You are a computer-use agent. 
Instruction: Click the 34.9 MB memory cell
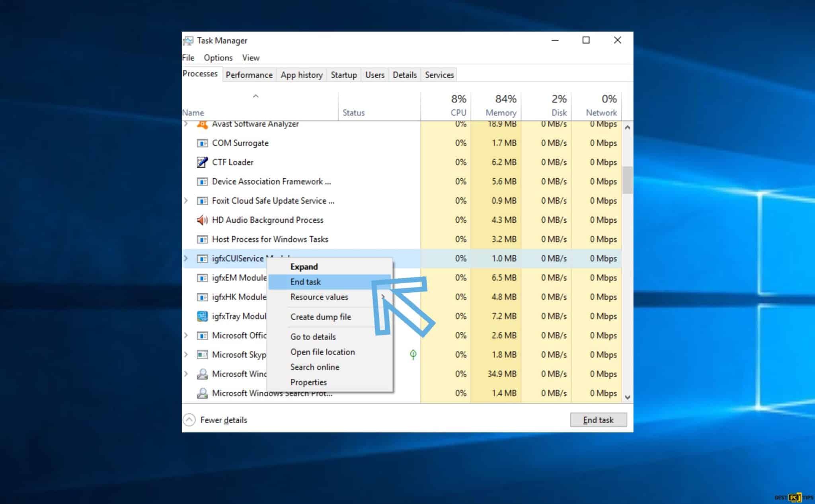[496, 374]
